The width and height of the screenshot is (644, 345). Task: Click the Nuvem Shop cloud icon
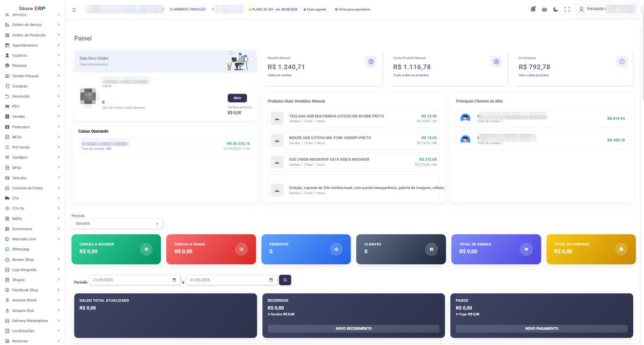[x=7, y=260]
